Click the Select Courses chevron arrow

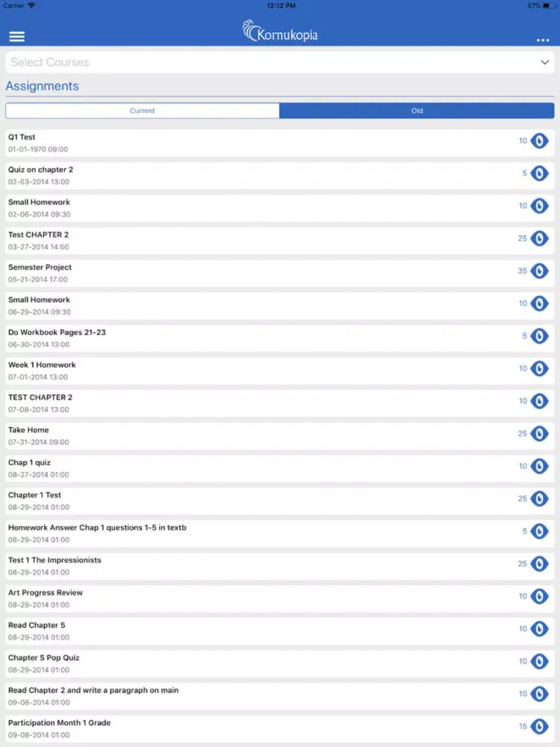pyautogui.click(x=544, y=63)
